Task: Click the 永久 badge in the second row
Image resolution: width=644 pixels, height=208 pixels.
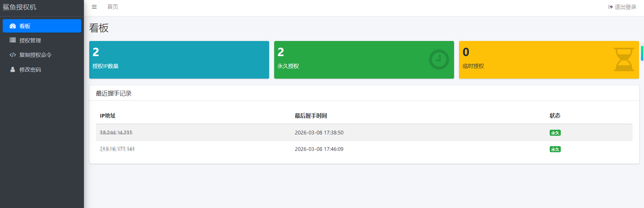Action: 555,149
